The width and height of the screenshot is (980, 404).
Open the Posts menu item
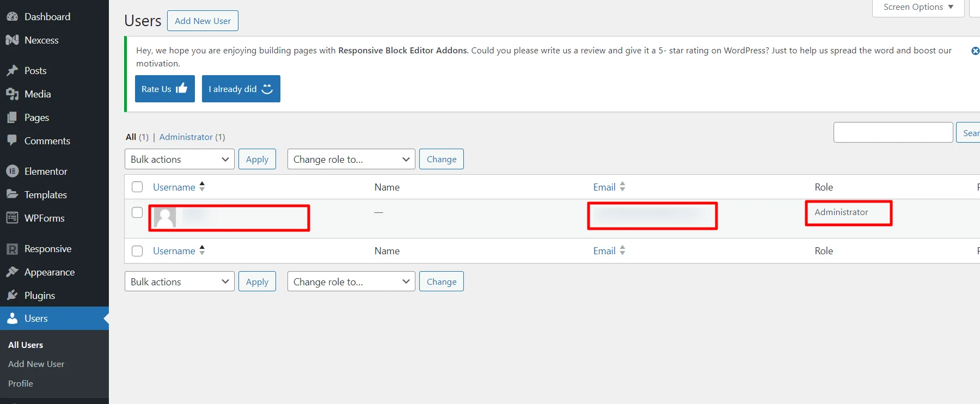pyautogui.click(x=35, y=71)
